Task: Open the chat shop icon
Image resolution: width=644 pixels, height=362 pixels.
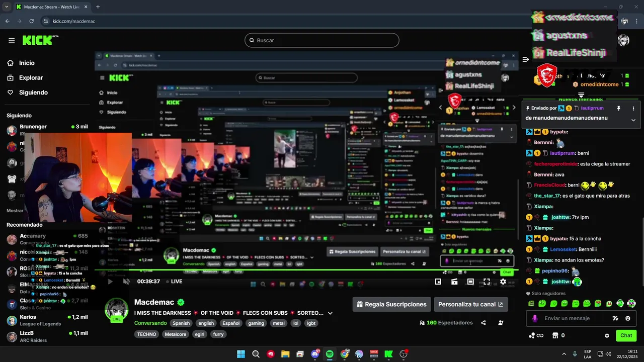Action: [x=555, y=335]
